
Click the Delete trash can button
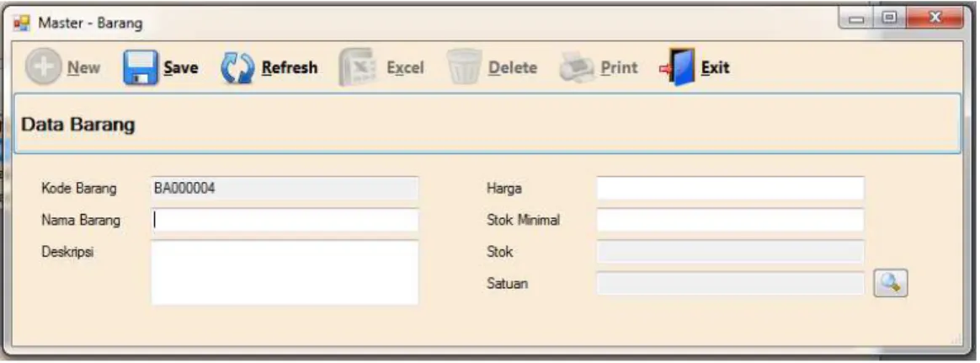492,67
